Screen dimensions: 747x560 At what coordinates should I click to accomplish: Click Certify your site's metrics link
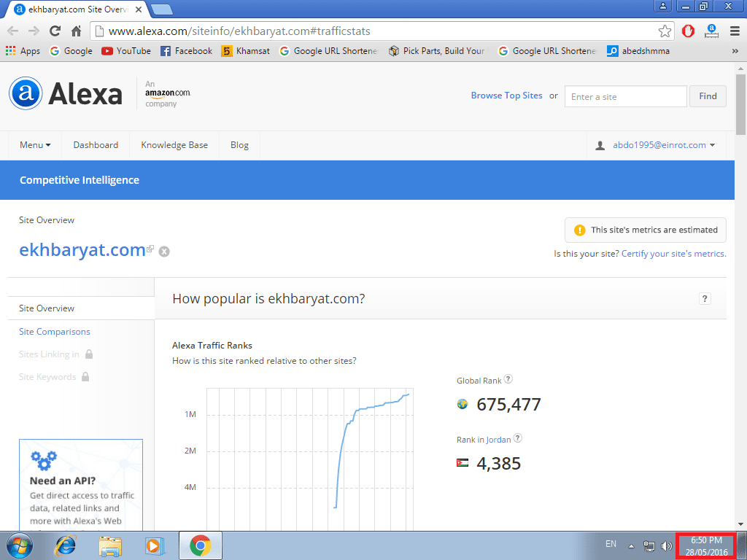(673, 254)
